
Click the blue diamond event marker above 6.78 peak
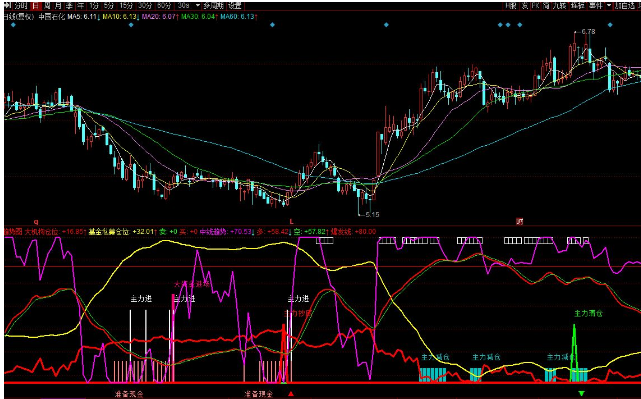610,25
